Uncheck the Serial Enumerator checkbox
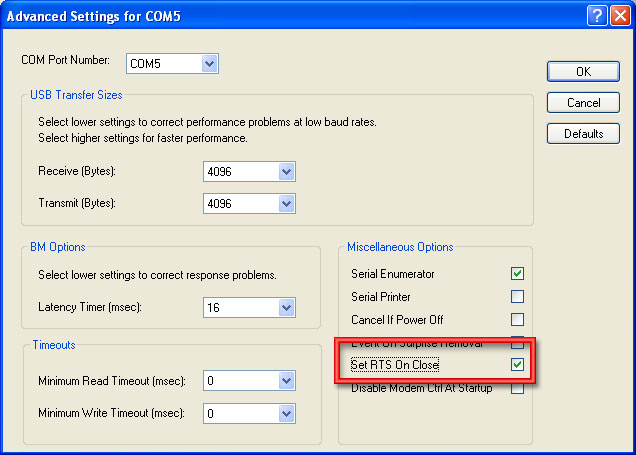This screenshot has height=455, width=636. click(517, 273)
